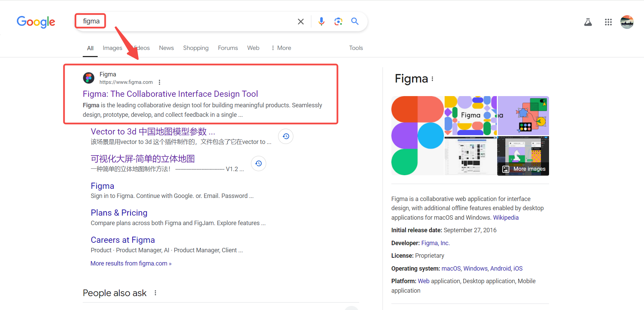Open the Careers at Figma sitelink
Viewport: 644px width, 310px height.
point(123,240)
